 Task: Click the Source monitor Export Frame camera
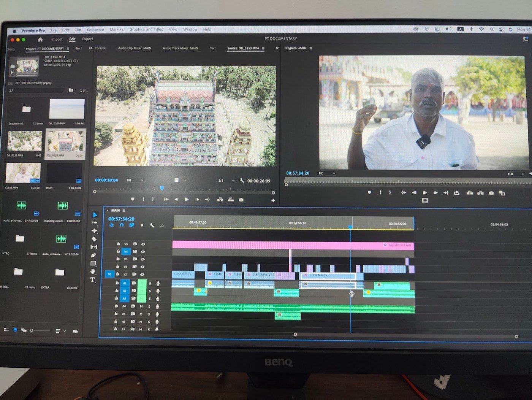(241, 200)
